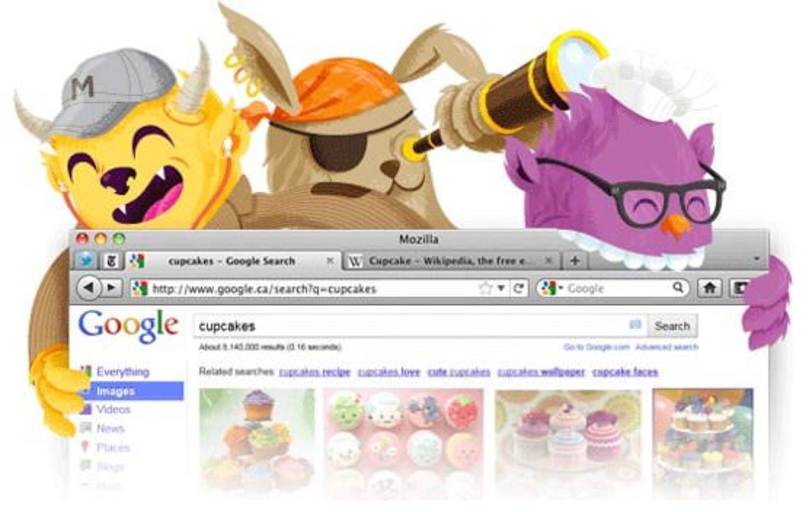Click the Forward arrow button
Screen dimensions: 812x512
tap(112, 288)
